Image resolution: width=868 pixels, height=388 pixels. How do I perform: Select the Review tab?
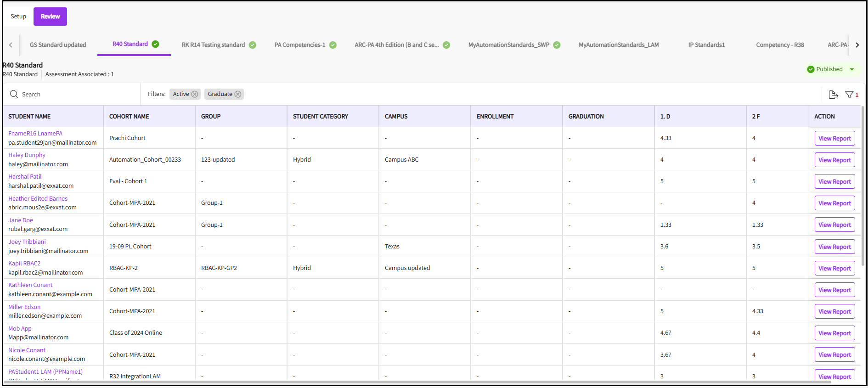[x=50, y=17]
